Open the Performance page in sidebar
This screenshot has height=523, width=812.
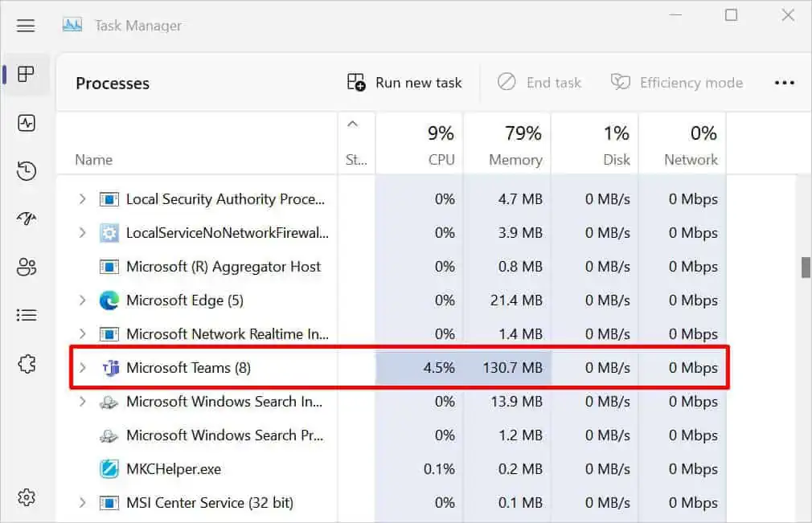[x=27, y=123]
